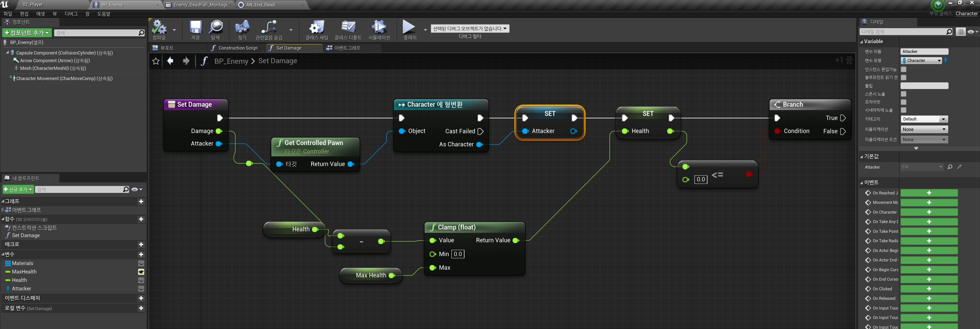
Task: Toggle visibility eye for Materials variable
Action: coord(141,264)
